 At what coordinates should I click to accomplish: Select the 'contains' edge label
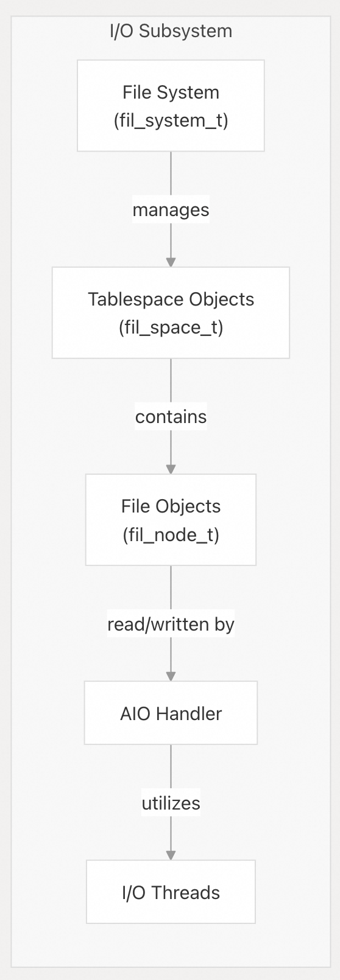[x=171, y=417]
